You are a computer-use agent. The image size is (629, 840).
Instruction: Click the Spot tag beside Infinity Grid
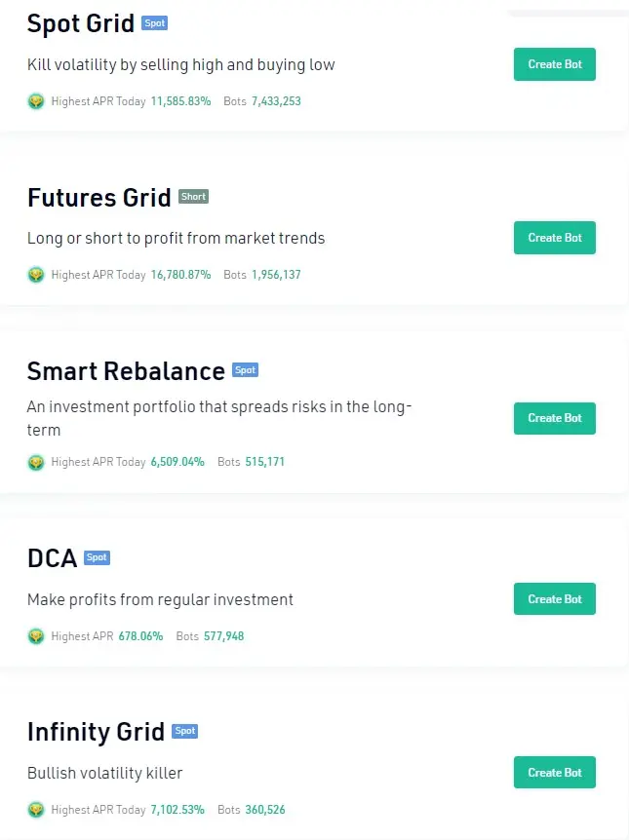click(x=185, y=731)
